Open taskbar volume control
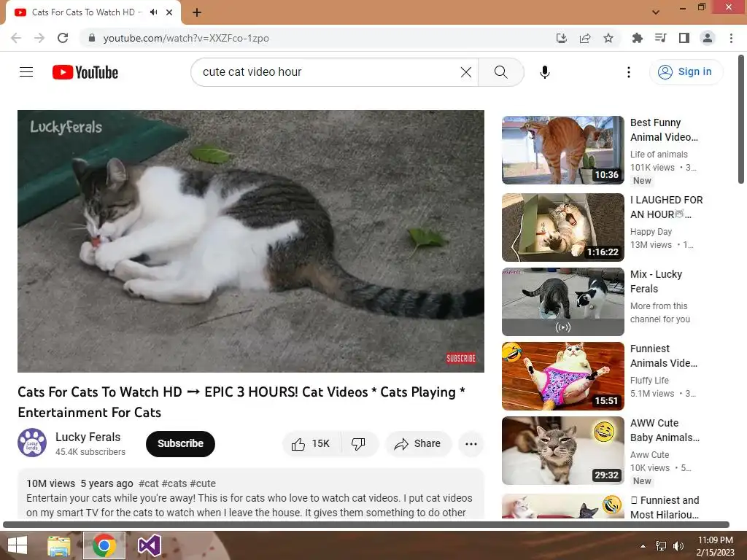 pos(678,545)
